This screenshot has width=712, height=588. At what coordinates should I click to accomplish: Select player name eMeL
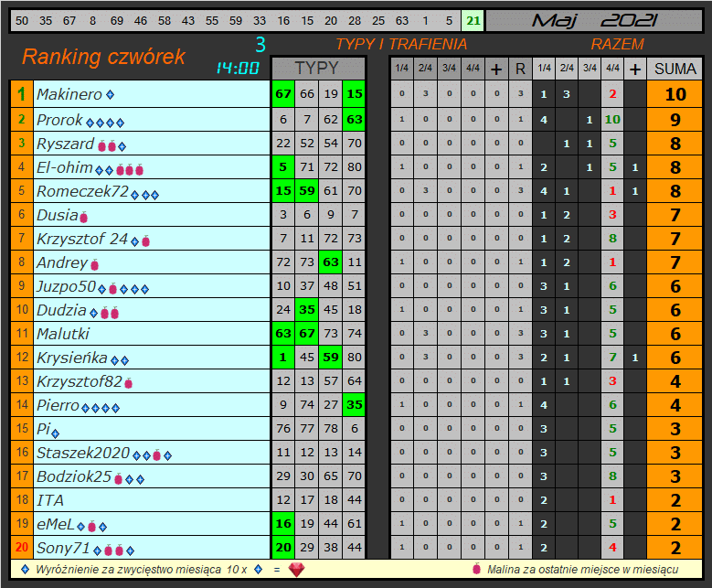click(56, 524)
